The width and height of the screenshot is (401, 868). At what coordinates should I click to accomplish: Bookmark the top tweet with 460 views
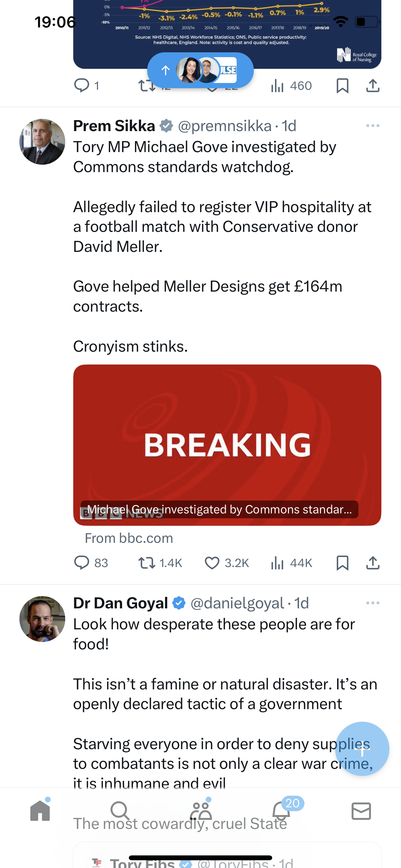click(x=342, y=86)
